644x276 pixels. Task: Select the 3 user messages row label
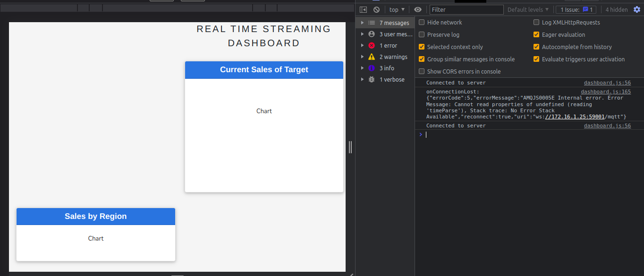[396, 34]
